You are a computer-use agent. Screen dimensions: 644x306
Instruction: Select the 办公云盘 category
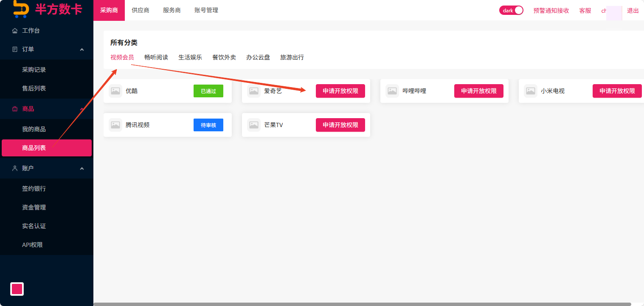pos(258,57)
